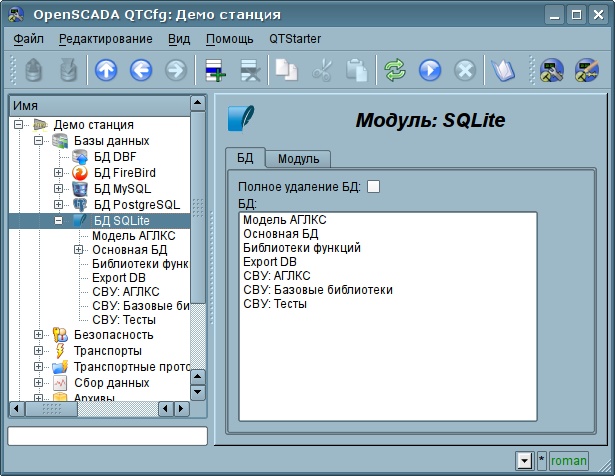Expand the 'БД MySQL' tree node

[58, 189]
